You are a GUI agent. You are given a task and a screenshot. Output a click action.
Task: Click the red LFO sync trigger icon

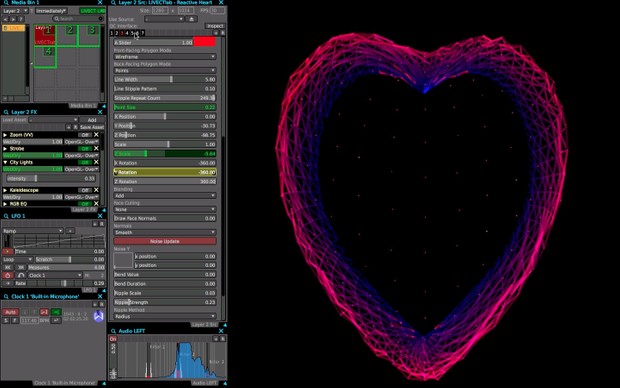pos(8,275)
